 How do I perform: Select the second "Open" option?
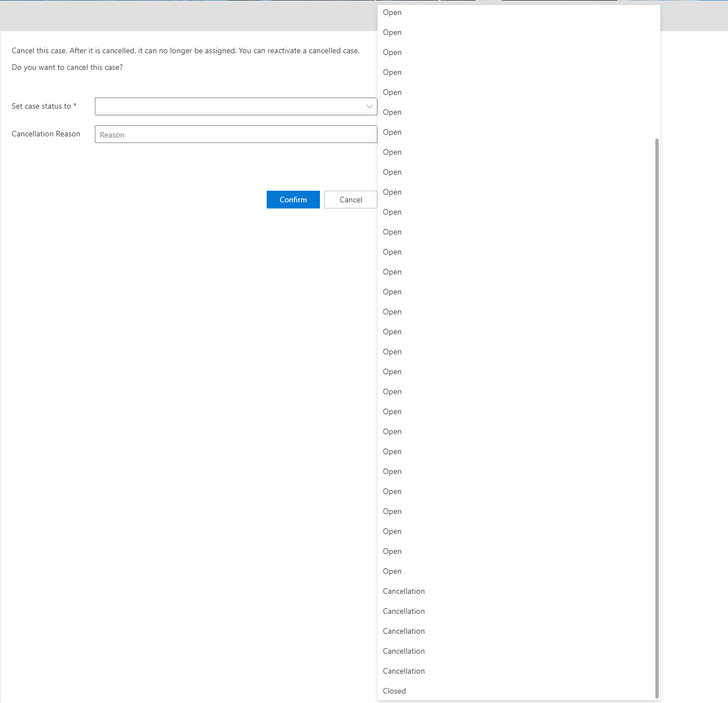click(392, 32)
